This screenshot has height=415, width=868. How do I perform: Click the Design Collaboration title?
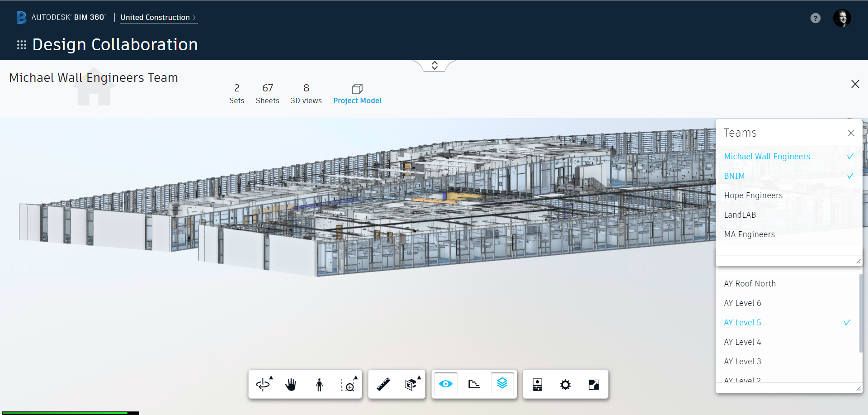115,45
